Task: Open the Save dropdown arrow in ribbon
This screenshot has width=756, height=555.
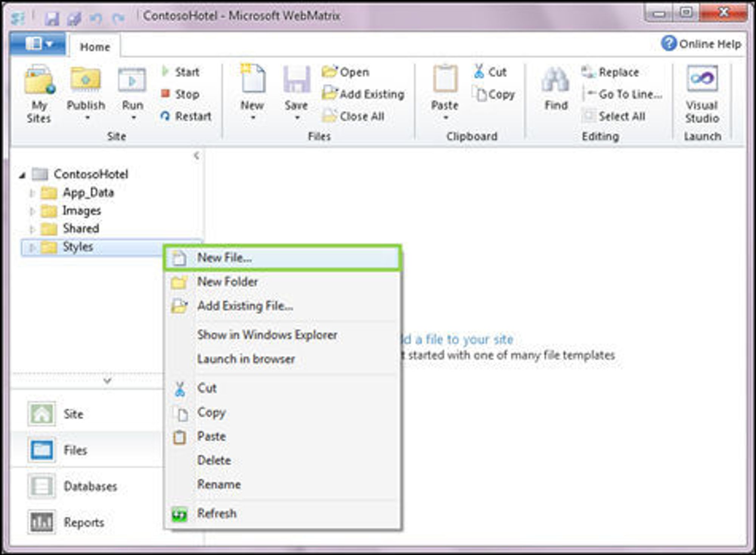Action: [297, 117]
